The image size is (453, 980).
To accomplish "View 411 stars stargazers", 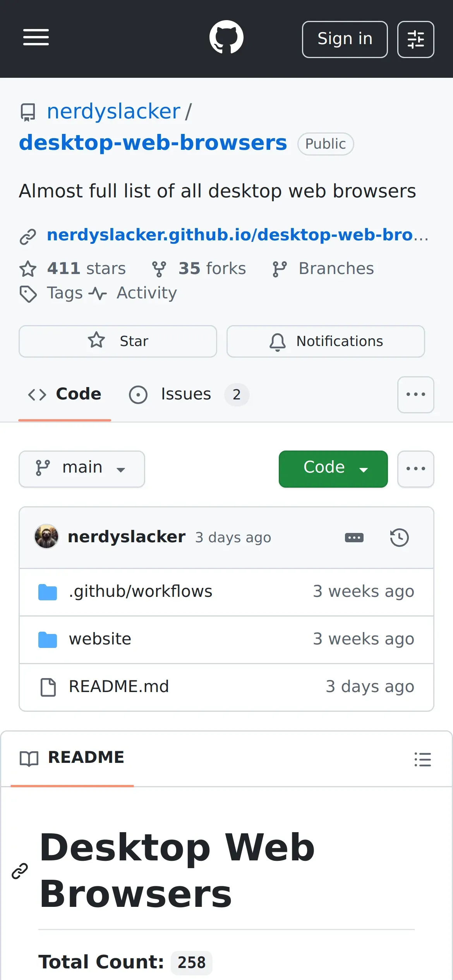I will tap(73, 269).
